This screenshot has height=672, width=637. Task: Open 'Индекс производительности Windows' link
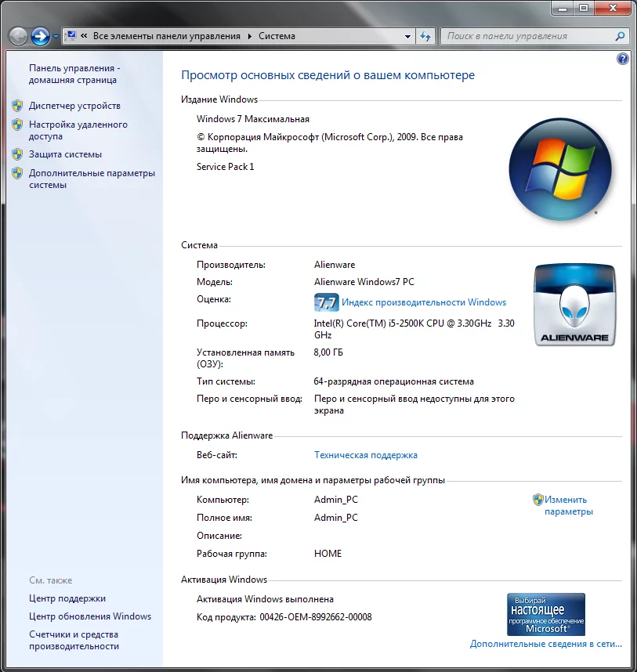click(424, 302)
